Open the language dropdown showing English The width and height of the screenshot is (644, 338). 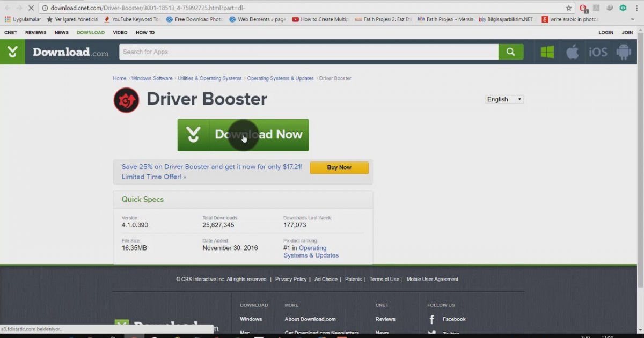coord(504,99)
